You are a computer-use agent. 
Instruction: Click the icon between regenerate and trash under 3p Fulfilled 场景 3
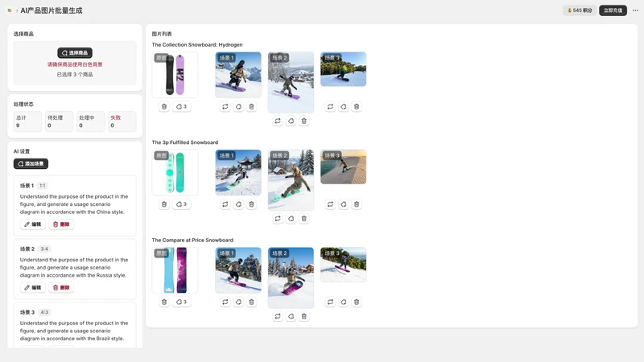[344, 204]
